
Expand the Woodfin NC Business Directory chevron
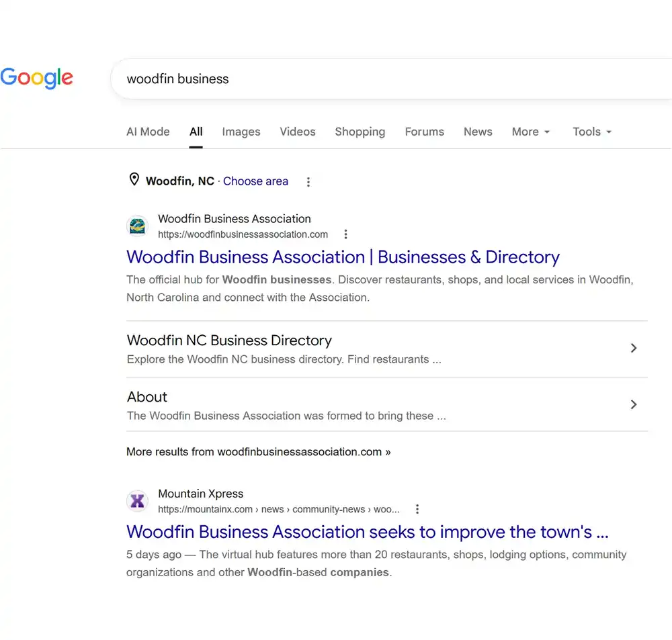[634, 348]
